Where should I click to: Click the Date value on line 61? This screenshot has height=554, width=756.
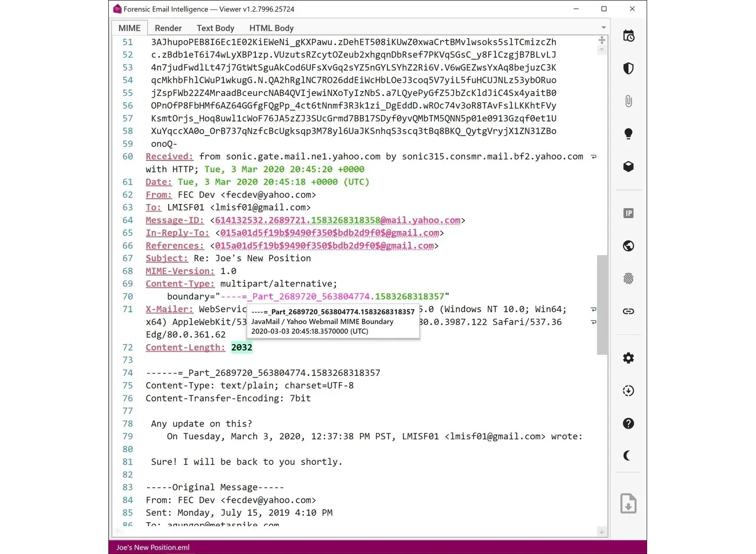(274, 182)
